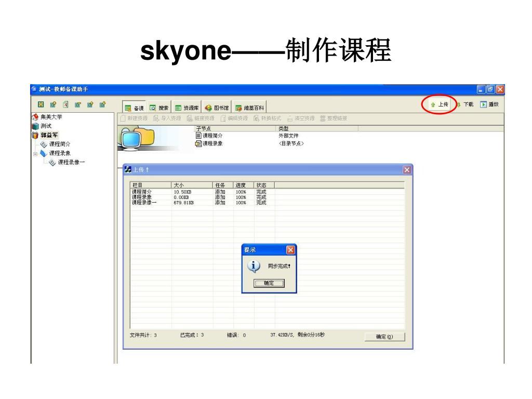Select the 课程录象 row in upload list

267,197
